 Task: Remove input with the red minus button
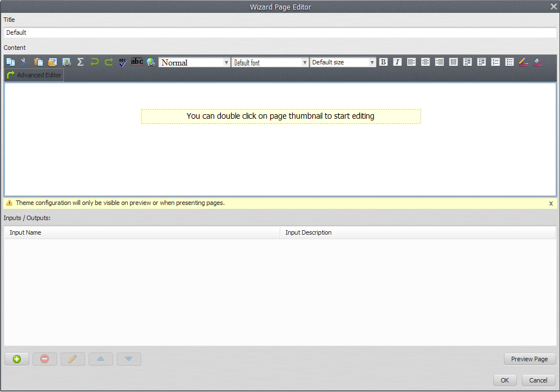click(x=45, y=359)
